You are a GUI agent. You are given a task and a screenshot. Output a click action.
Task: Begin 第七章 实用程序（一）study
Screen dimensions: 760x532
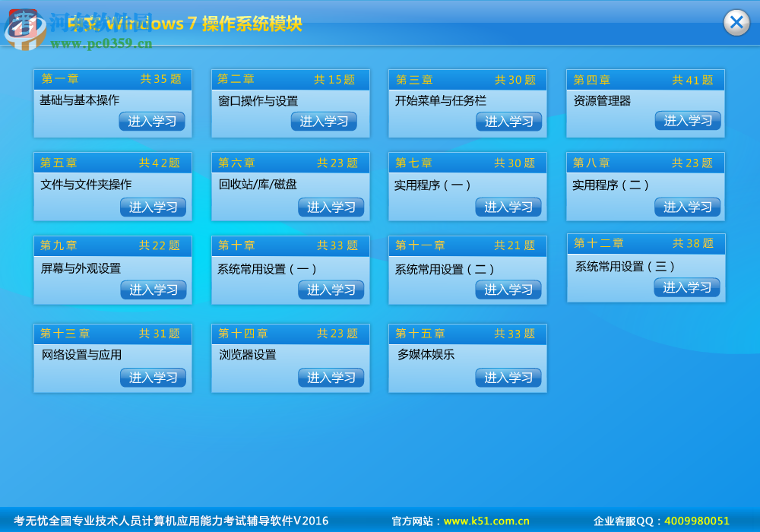click(508, 206)
